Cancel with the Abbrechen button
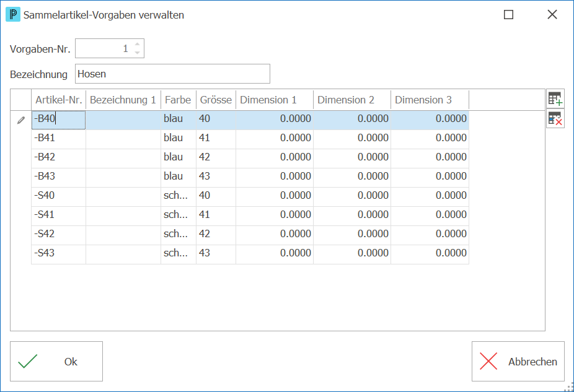 coord(518,361)
